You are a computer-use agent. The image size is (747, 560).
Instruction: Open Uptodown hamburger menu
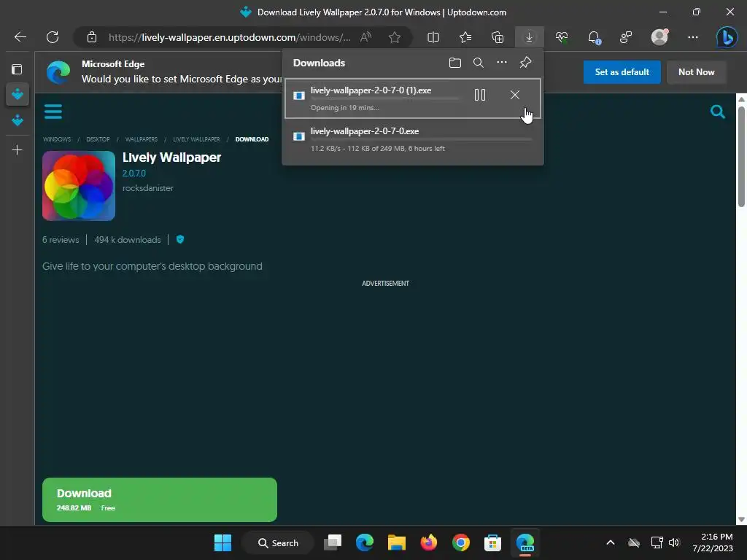(x=53, y=112)
